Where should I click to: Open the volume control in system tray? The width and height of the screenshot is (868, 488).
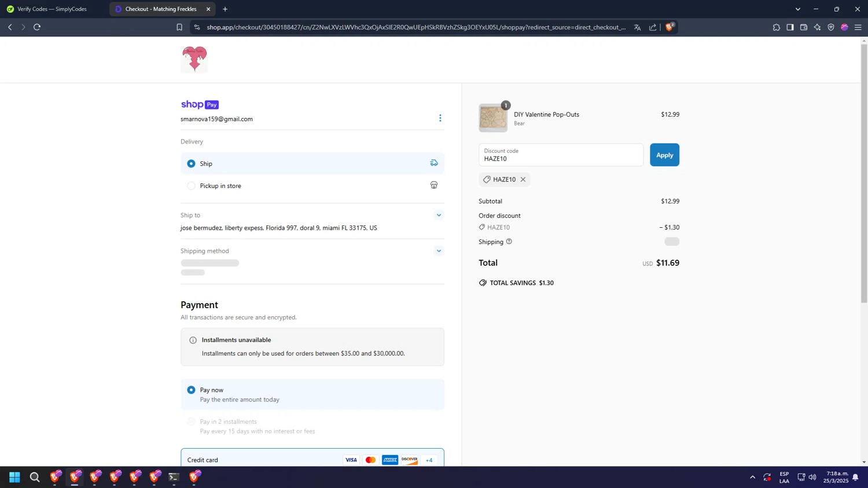812,477
